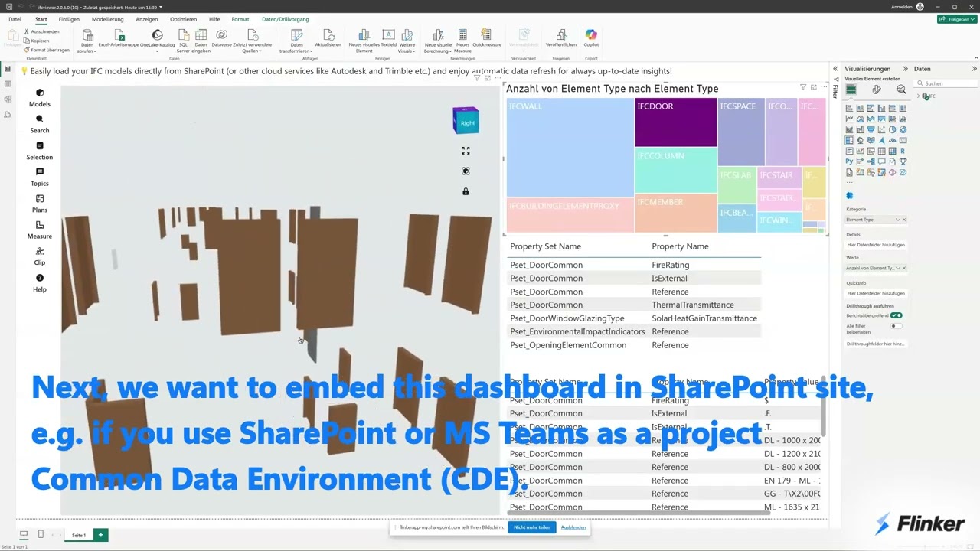Open viewer Help
Viewport: 980px width, 551px height.
tap(40, 282)
